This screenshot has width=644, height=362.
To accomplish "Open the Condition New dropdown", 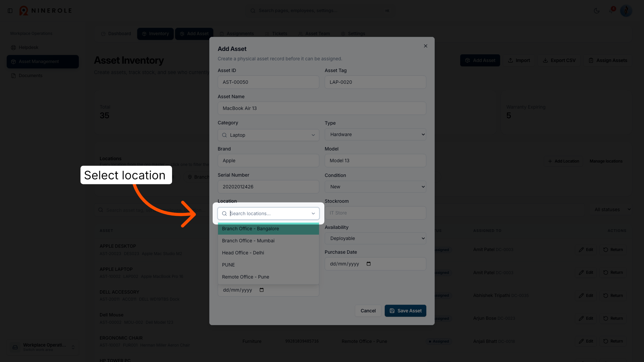I will [x=375, y=187].
